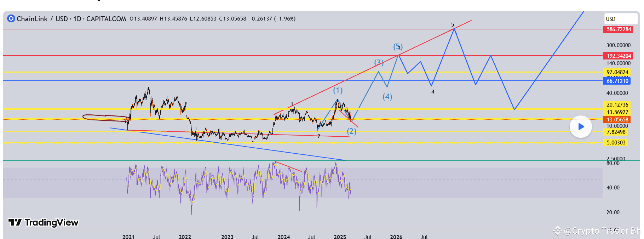Click the RSI 40.00 scale value
The height and width of the screenshot is (239, 644).
(613, 188)
